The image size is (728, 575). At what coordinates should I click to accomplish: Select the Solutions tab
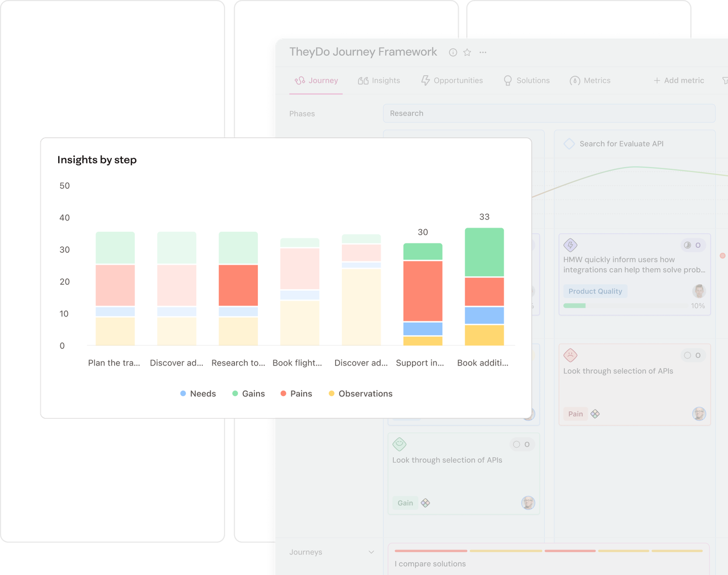point(526,80)
